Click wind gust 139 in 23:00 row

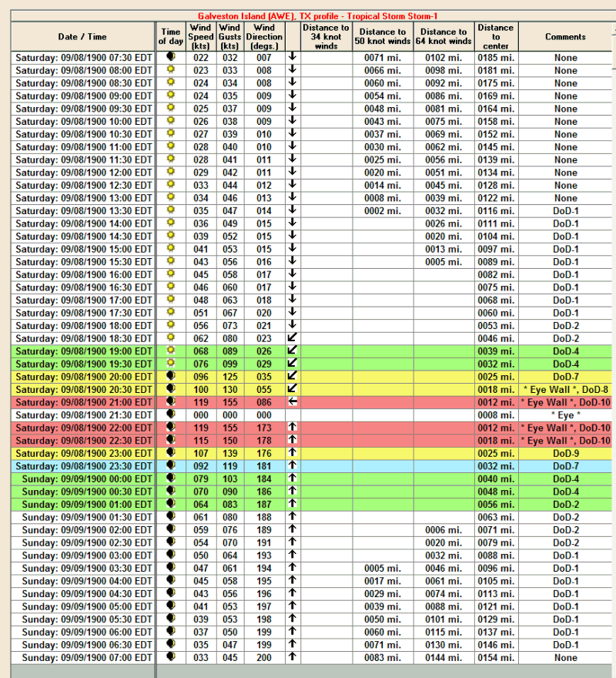pyautogui.click(x=229, y=454)
